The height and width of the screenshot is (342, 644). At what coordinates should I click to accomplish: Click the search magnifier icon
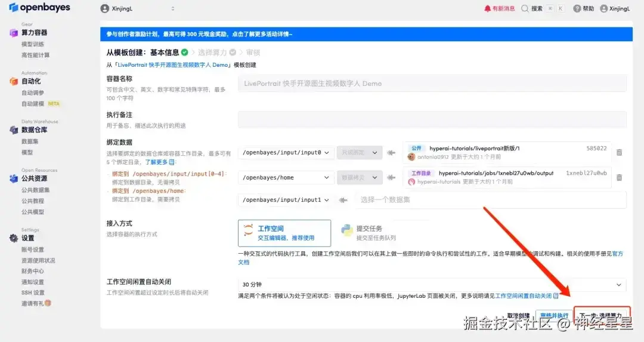click(525, 8)
